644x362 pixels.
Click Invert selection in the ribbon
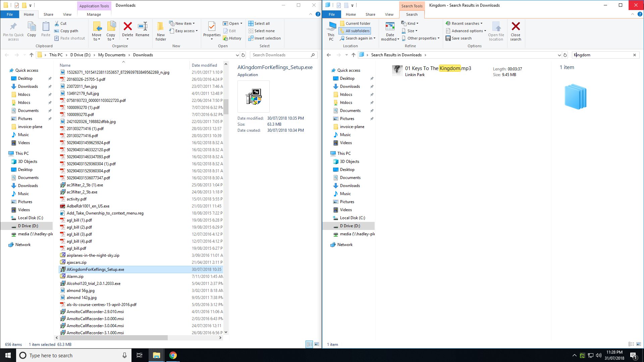pyautogui.click(x=264, y=38)
